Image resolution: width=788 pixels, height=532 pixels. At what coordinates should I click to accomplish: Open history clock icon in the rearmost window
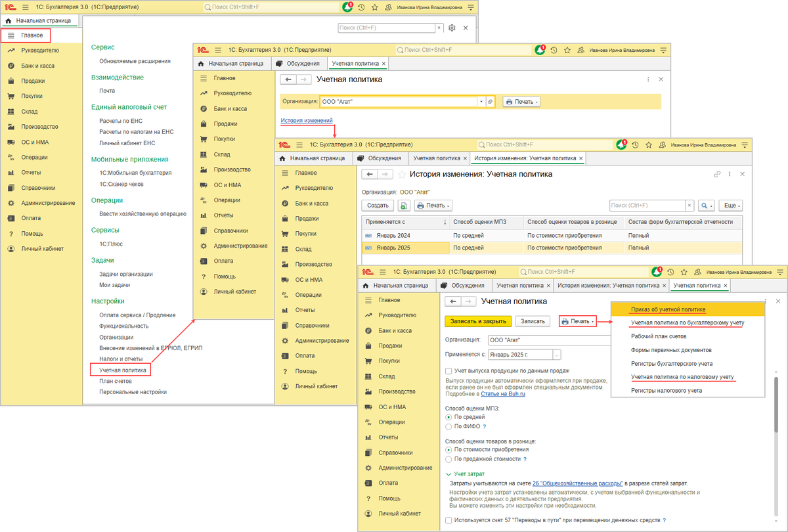(361, 7)
